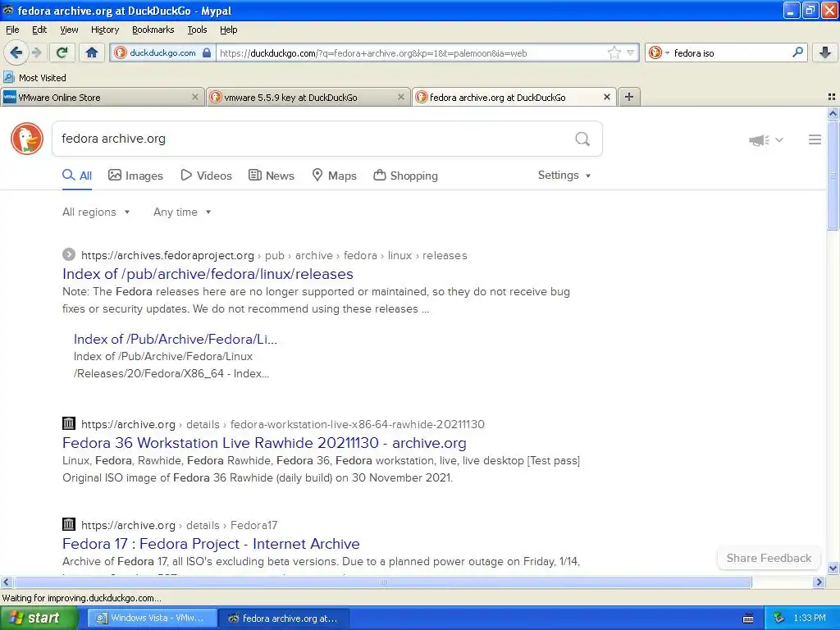
Task: Open the Downloads arrow button
Action: click(825, 52)
